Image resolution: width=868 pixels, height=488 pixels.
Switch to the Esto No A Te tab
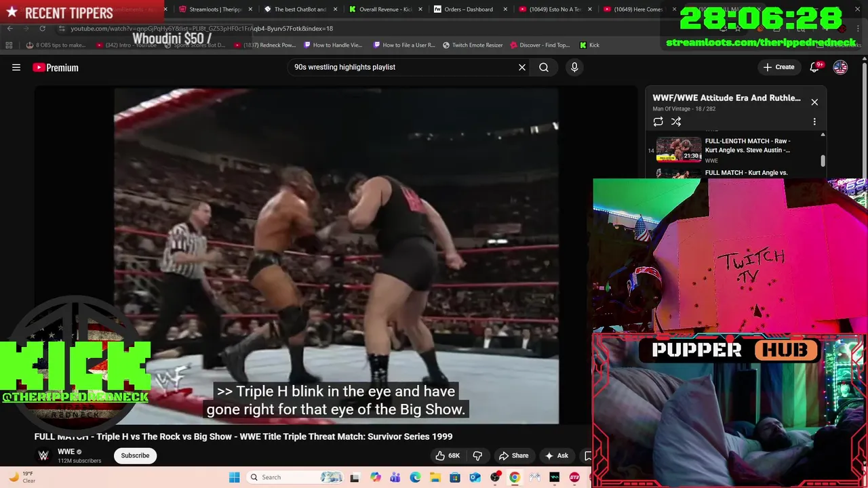[553, 9]
